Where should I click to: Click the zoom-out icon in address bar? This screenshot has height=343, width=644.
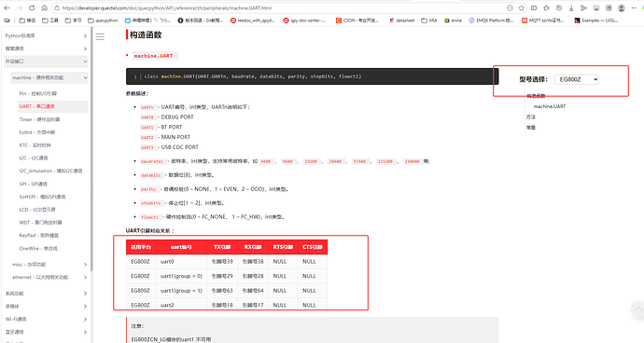(510, 7)
